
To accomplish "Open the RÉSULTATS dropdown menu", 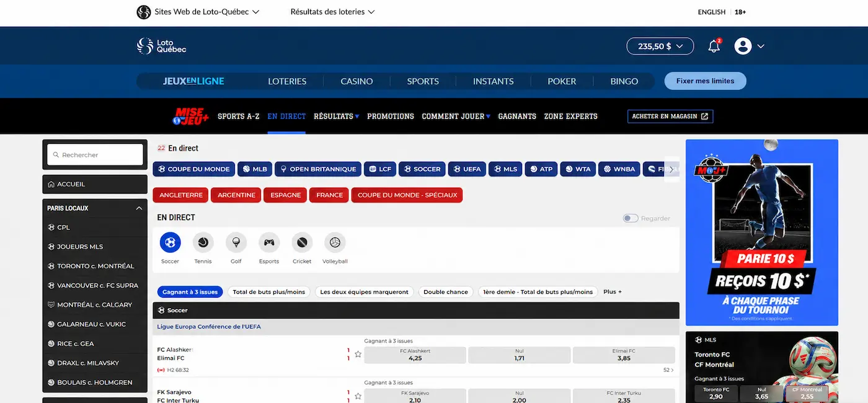I will pyautogui.click(x=336, y=117).
